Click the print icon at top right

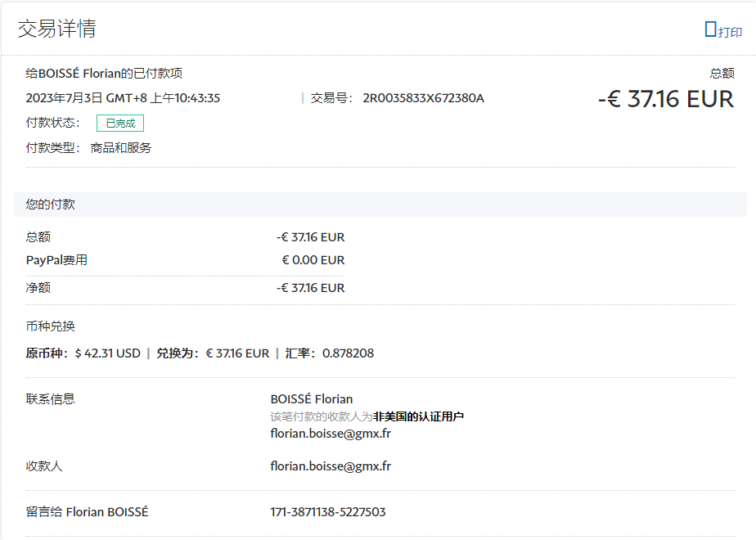710,29
